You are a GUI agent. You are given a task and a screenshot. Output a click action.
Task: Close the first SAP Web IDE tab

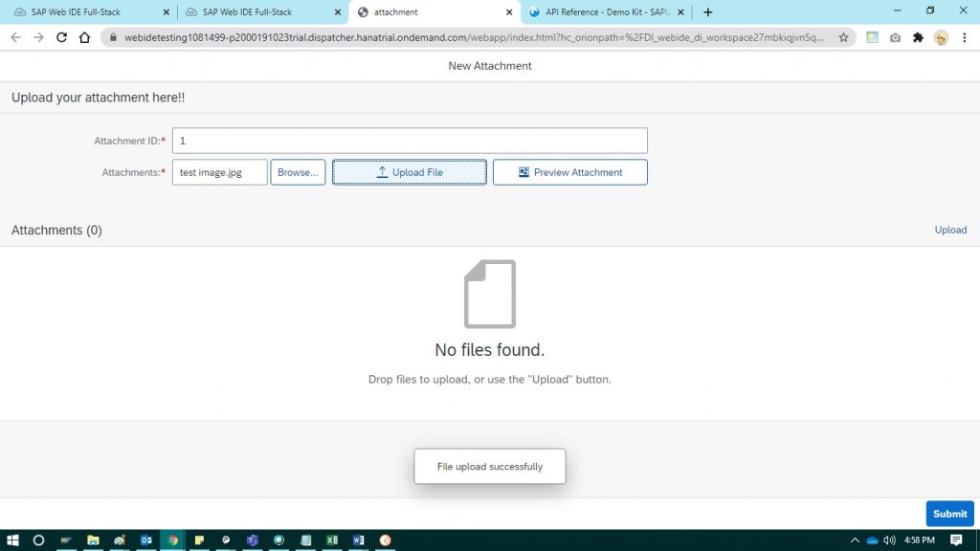pos(167,11)
